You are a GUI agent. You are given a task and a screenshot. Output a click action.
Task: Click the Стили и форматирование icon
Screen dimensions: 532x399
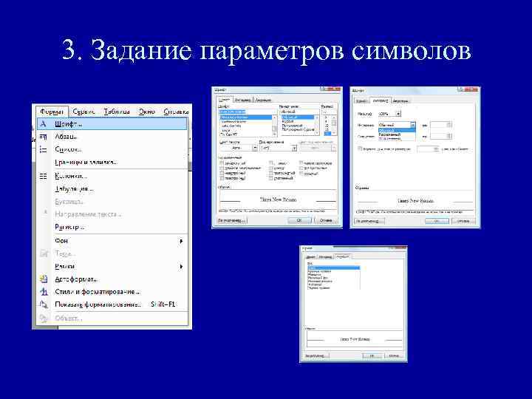(x=44, y=292)
